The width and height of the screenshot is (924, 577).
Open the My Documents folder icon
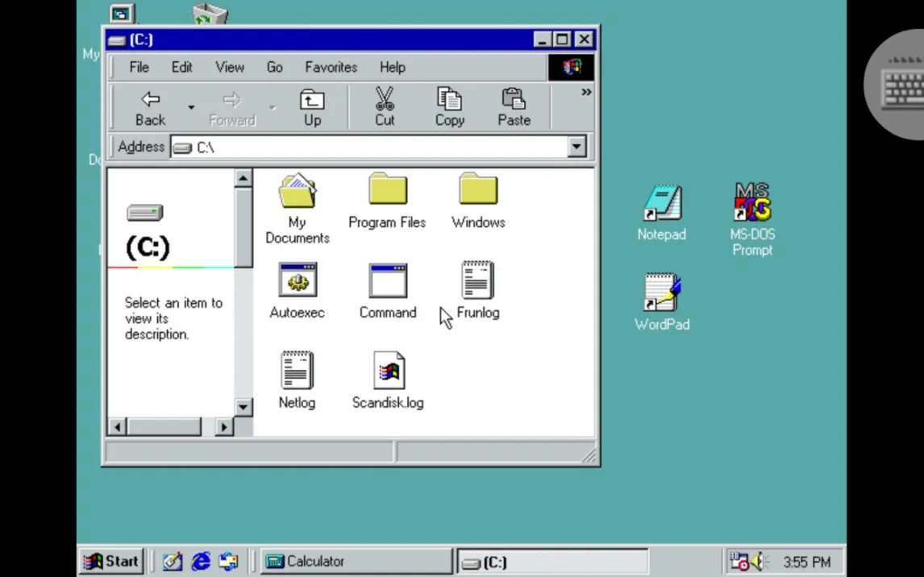pyautogui.click(x=297, y=193)
